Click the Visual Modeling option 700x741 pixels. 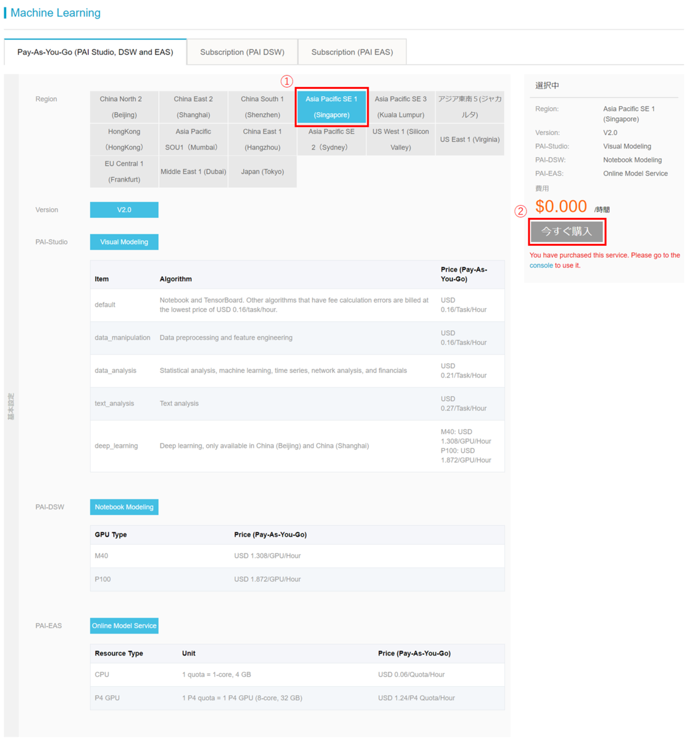click(124, 242)
